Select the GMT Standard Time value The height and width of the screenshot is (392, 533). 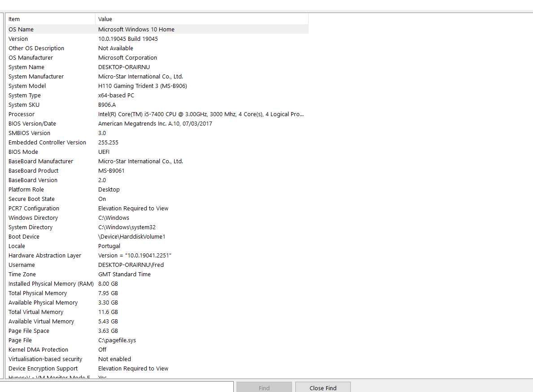124,274
